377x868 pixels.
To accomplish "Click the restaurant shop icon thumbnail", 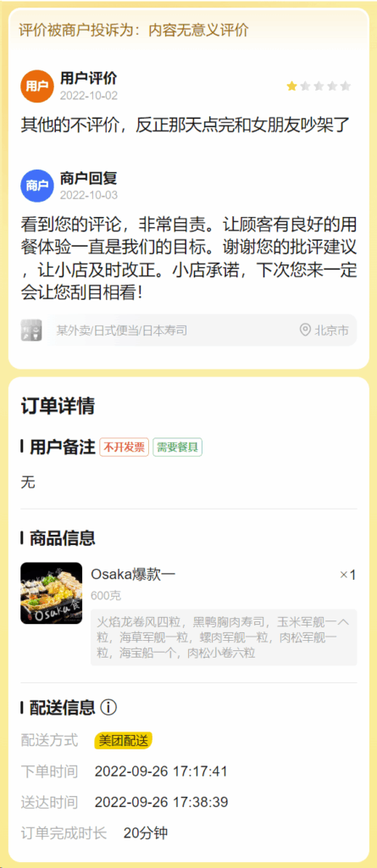I will (31, 331).
